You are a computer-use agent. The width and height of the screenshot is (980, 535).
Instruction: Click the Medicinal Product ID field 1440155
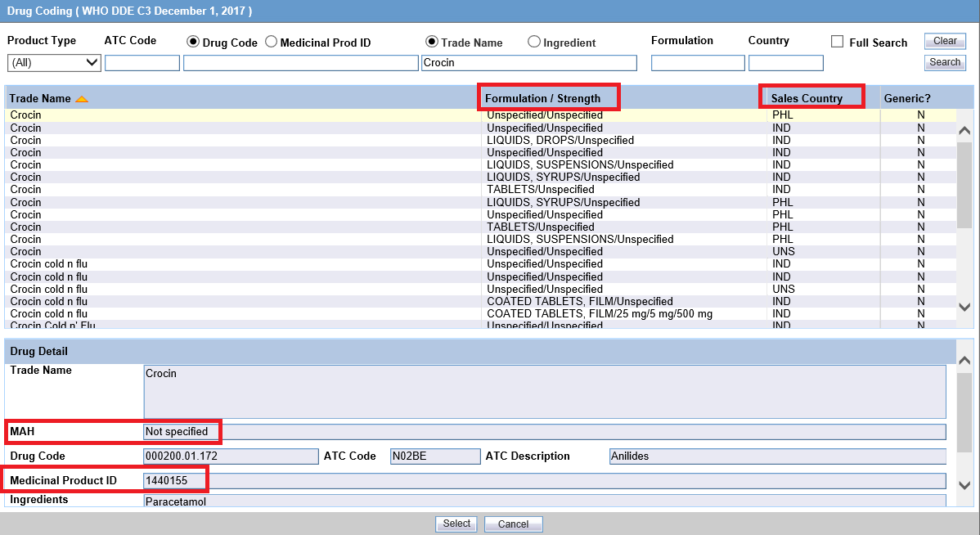pos(544,481)
